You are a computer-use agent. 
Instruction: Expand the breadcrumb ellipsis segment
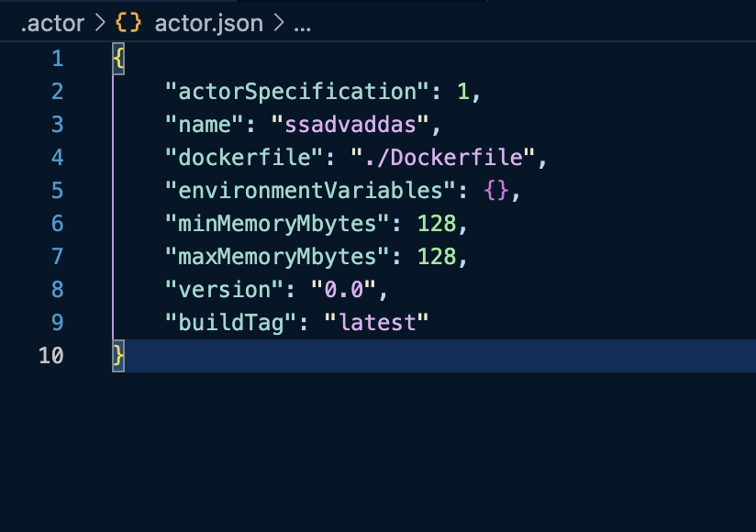(x=302, y=27)
